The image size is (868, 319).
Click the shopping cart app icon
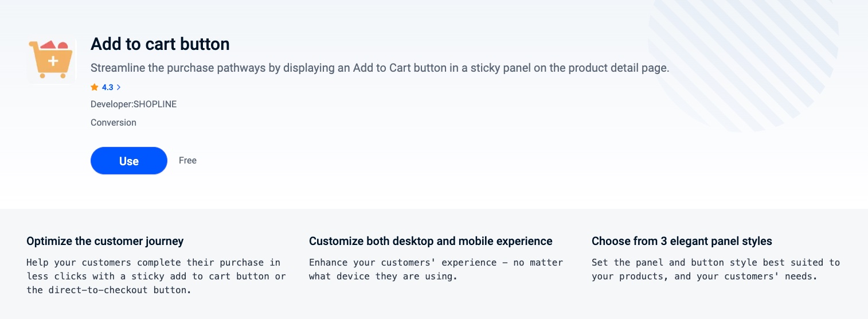(x=52, y=59)
